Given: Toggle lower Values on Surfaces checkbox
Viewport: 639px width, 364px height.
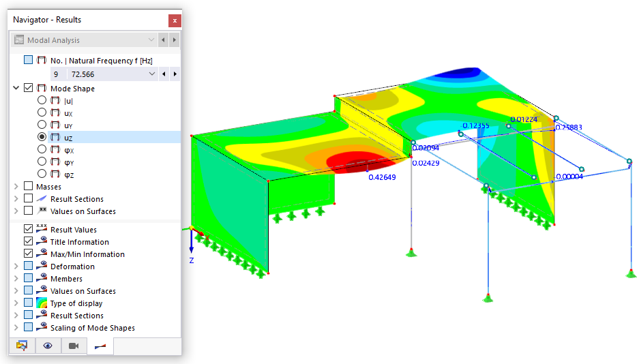Looking at the screenshot, I should coord(28,290).
